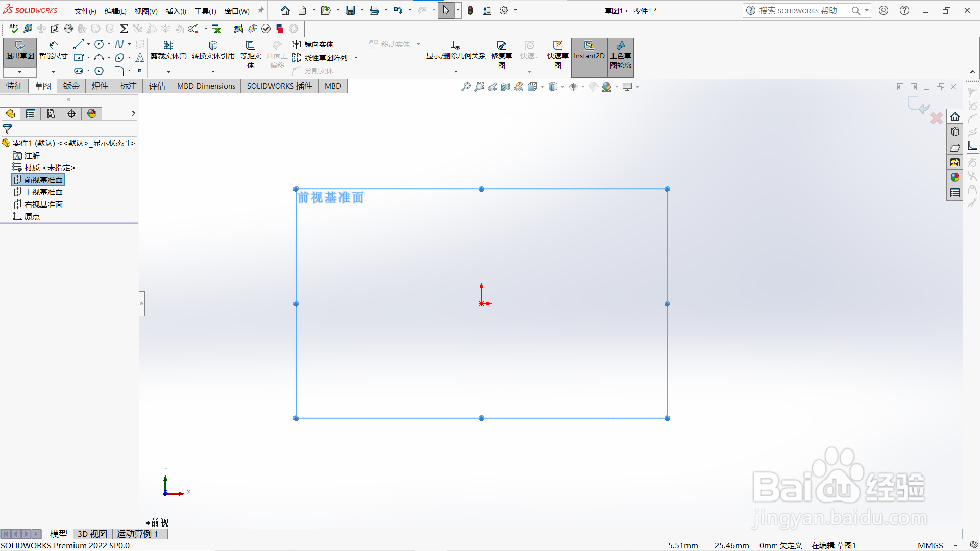Select the Sketch Fillet tool

(119, 71)
